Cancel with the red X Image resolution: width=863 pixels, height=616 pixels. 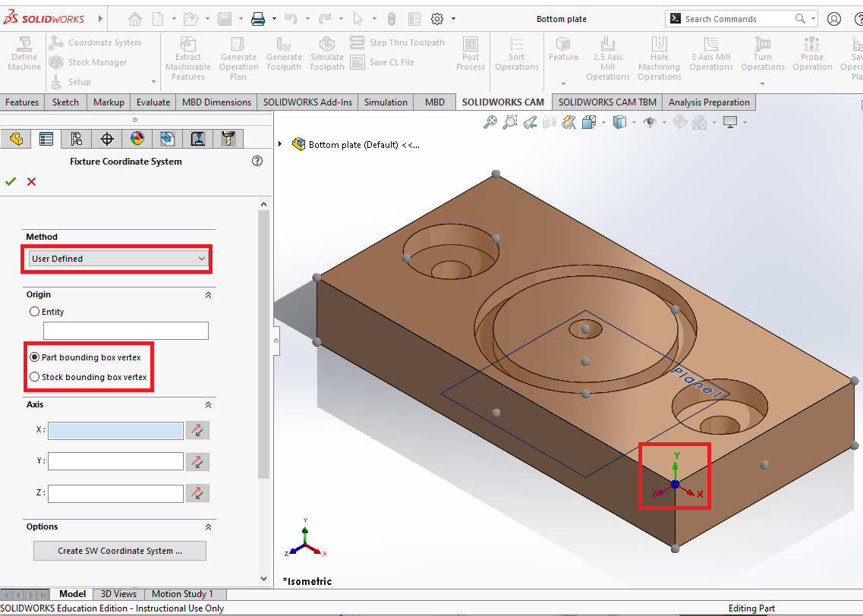pos(31,181)
